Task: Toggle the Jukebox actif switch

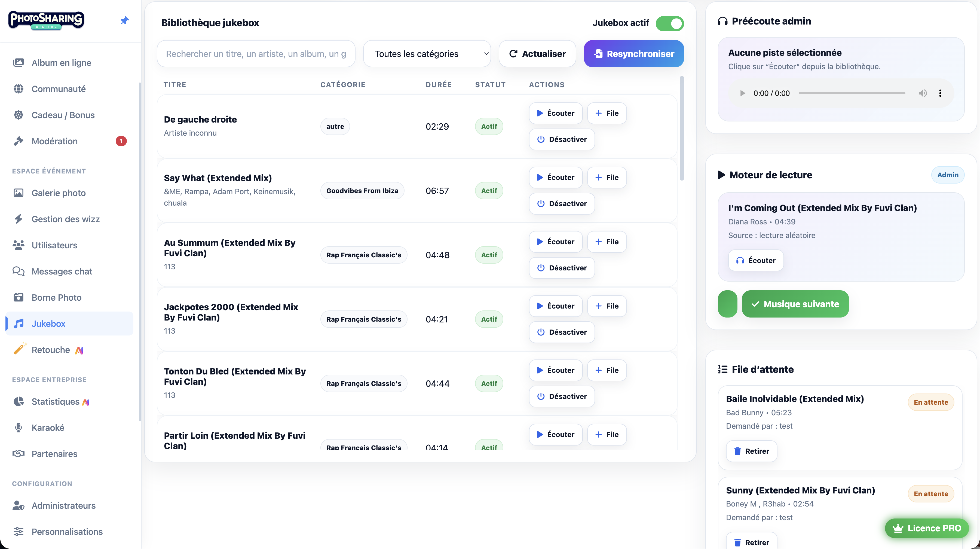Action: pos(670,23)
